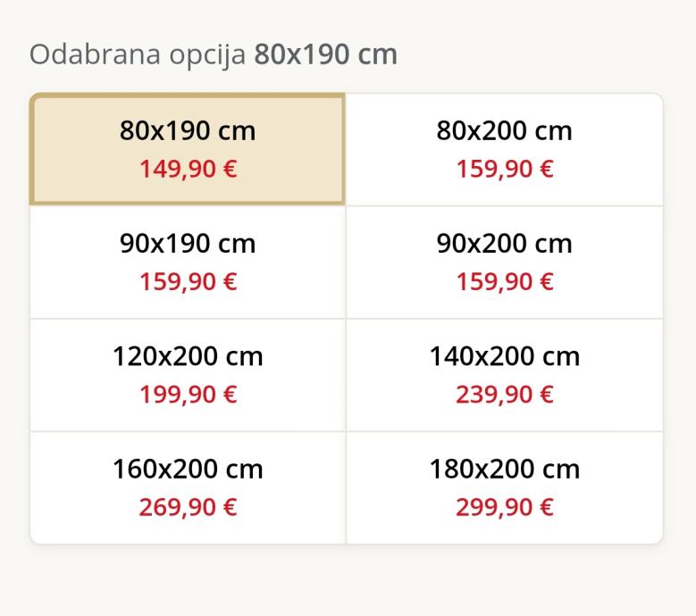Screen dimensions: 696x616
Task: Click the 159,90 € price under 90x190 cm
Action: pyautogui.click(x=188, y=282)
